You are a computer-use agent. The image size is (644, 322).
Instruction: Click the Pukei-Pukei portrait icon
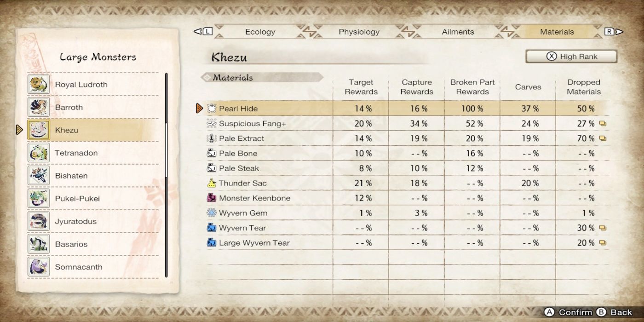pos(39,198)
